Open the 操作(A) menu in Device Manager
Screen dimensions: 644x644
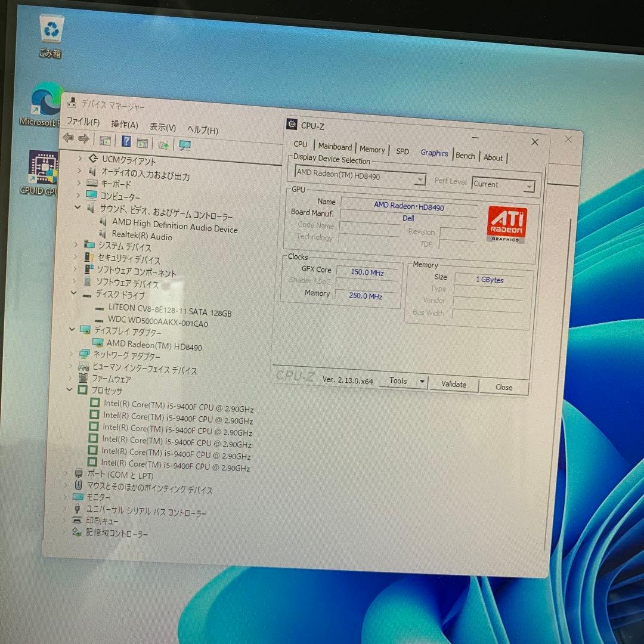point(124,124)
